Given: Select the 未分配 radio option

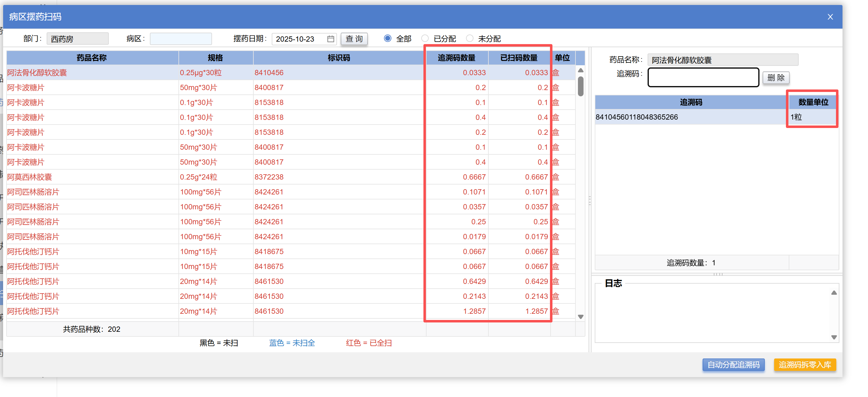Looking at the screenshot, I should pos(469,39).
